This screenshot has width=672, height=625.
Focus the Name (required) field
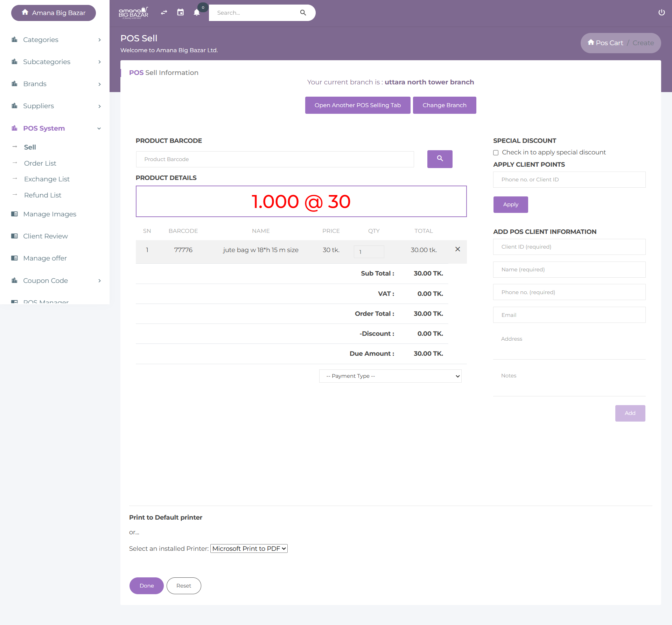pyautogui.click(x=569, y=270)
